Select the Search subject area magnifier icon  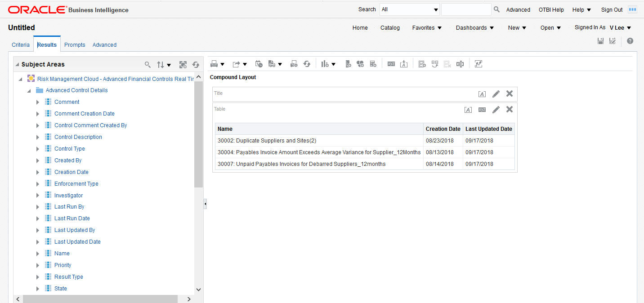148,64
